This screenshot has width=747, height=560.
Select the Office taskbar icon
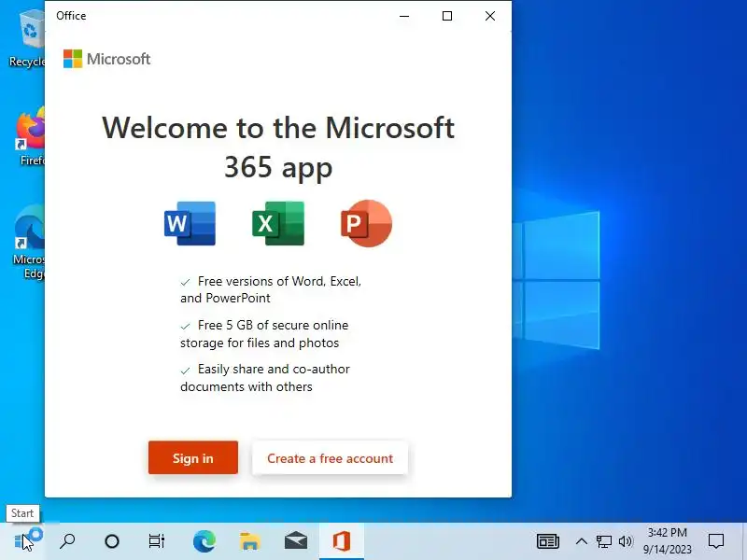pos(342,541)
